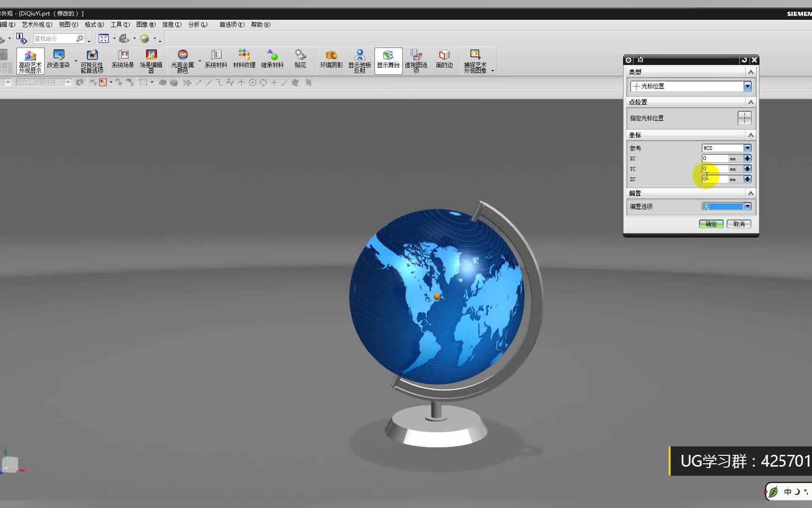Reset the point dialog

744,60
